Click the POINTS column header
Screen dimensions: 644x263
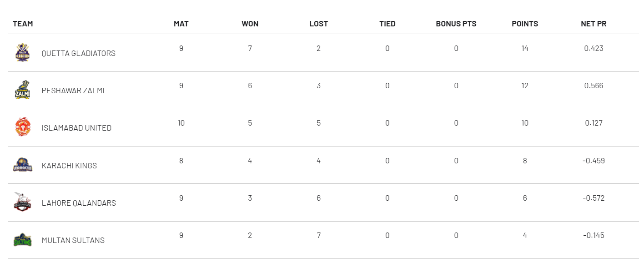pyautogui.click(x=525, y=24)
